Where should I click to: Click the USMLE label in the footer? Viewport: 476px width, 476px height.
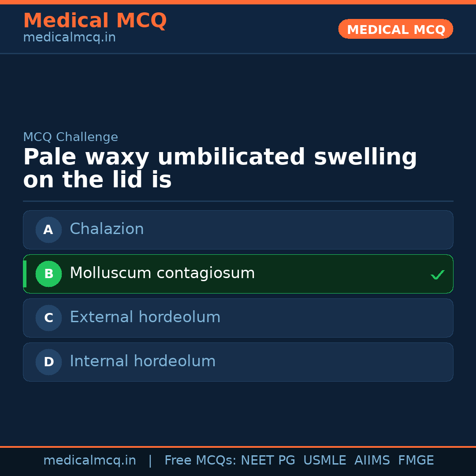click(324, 461)
